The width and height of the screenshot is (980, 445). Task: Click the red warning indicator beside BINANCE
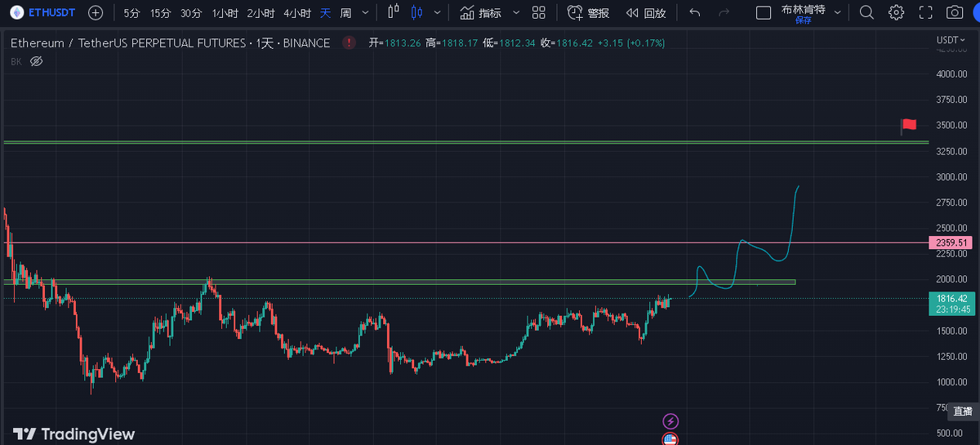pyautogui.click(x=350, y=42)
